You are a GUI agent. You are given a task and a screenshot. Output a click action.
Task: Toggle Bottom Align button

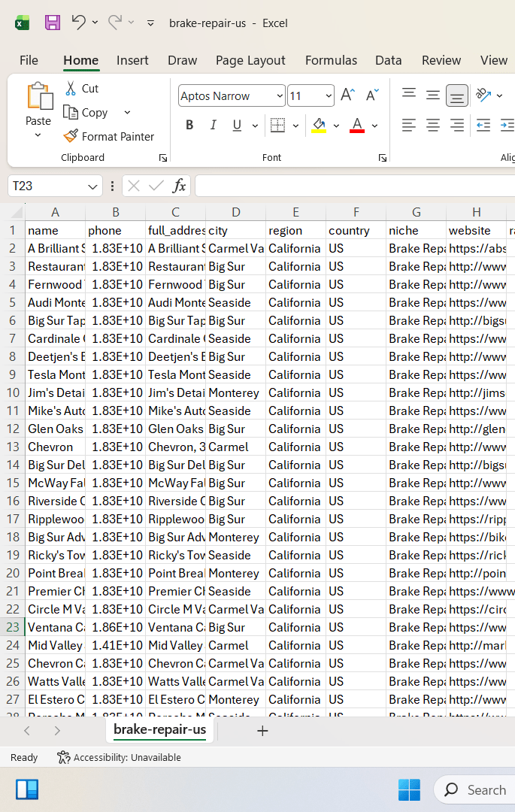pos(456,95)
